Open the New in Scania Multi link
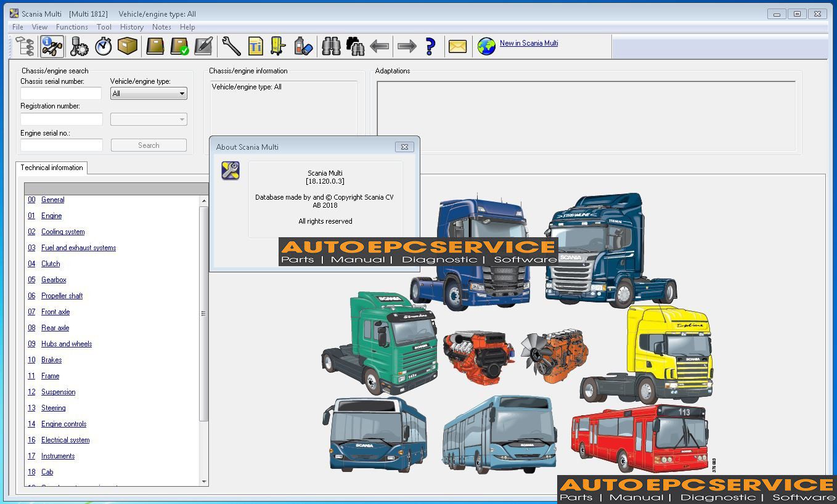 point(529,43)
